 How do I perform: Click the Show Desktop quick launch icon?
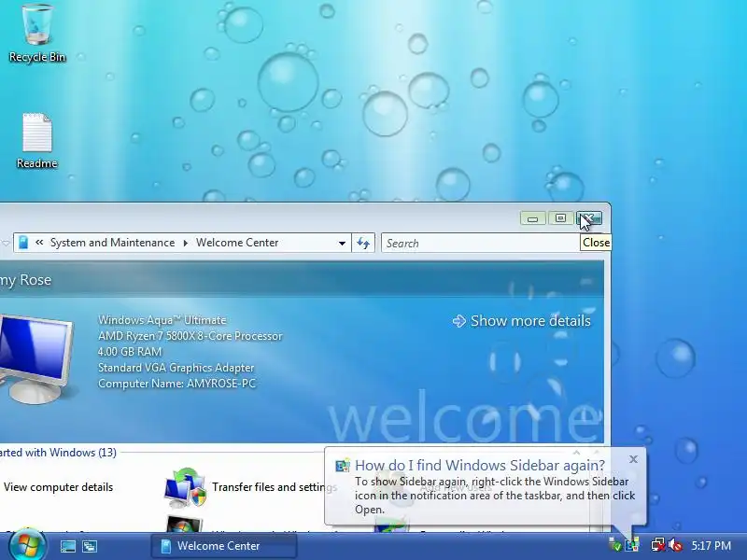(67, 546)
